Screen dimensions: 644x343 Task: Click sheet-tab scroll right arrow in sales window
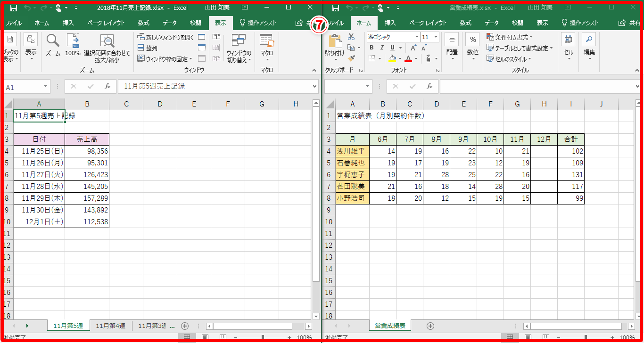pos(27,326)
